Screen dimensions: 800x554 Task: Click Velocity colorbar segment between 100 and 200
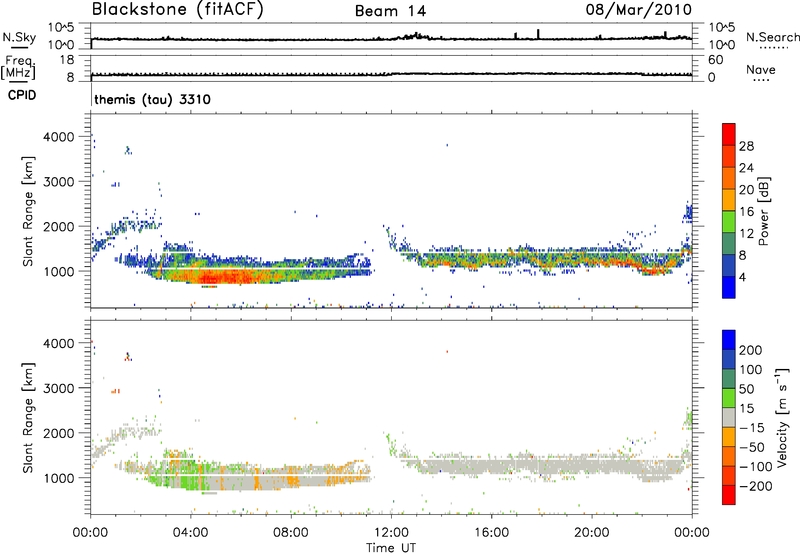(x=729, y=359)
